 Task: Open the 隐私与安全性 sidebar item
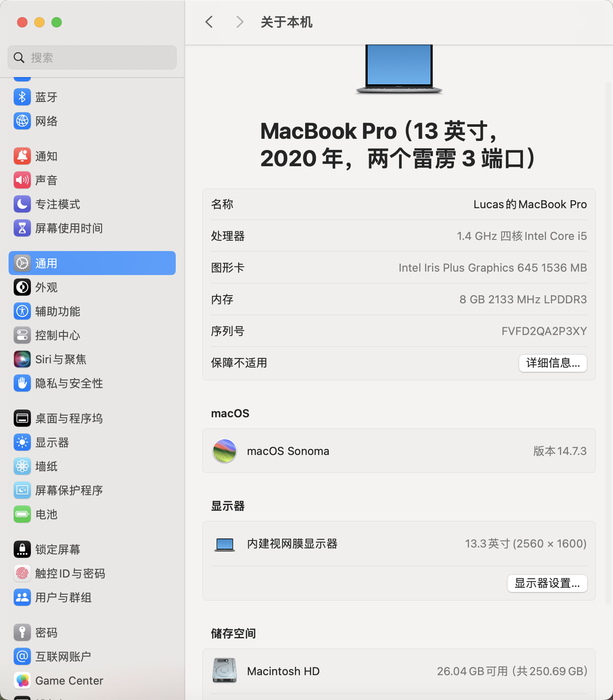pos(92,383)
